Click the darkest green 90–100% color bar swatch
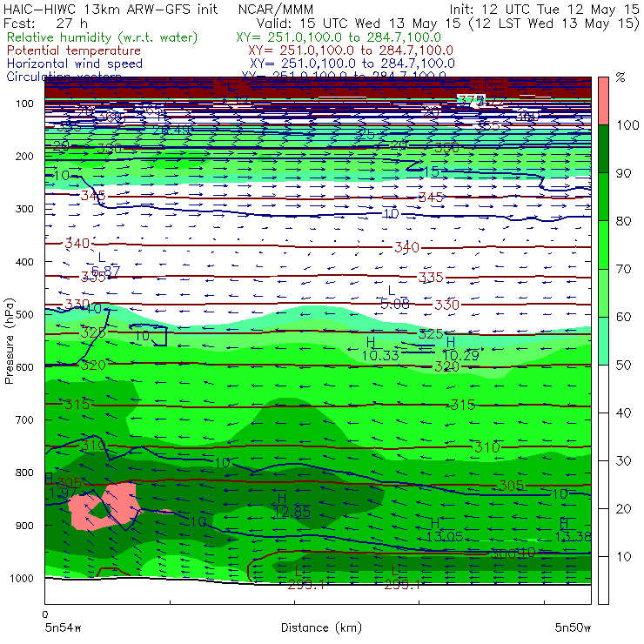Image resolution: width=644 pixels, height=644 pixels. click(603, 149)
